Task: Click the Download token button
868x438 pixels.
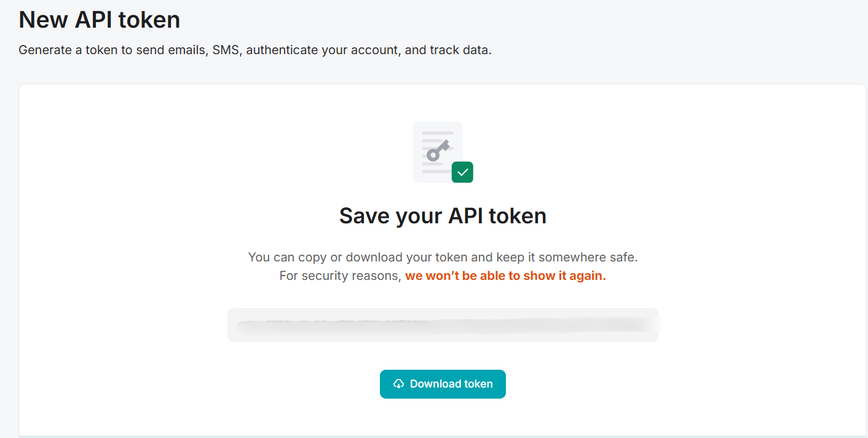Action: (443, 383)
